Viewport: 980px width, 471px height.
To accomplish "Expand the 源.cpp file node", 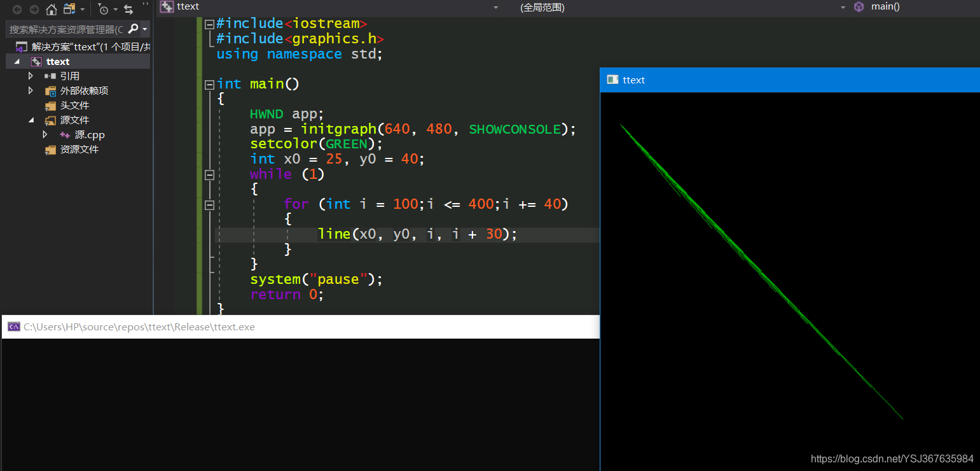I will pos(45,134).
